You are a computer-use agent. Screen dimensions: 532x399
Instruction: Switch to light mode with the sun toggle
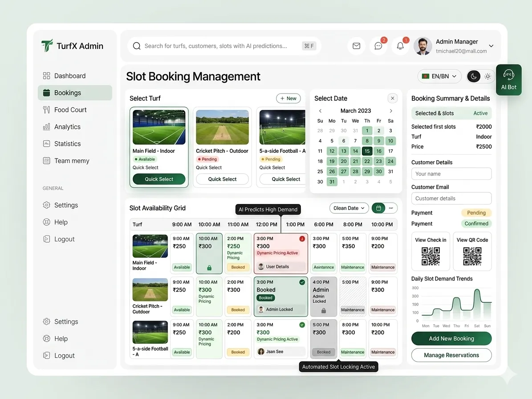(x=488, y=76)
